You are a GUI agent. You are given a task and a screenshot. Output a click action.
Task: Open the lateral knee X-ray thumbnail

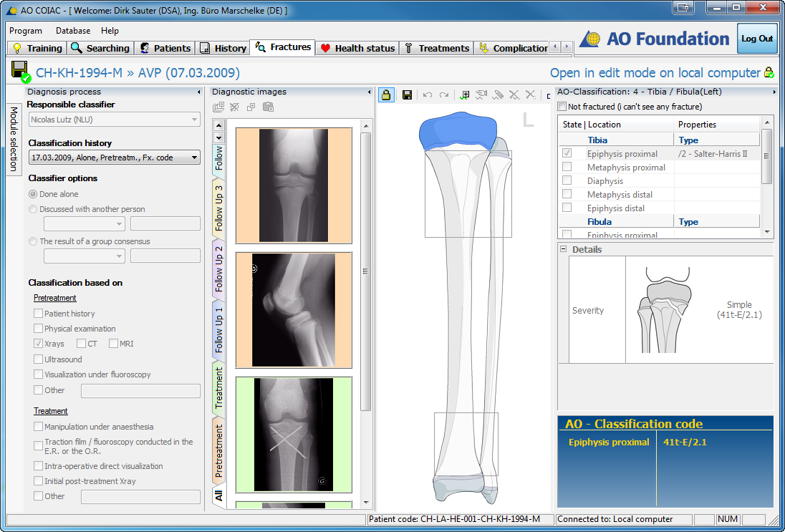tap(294, 310)
